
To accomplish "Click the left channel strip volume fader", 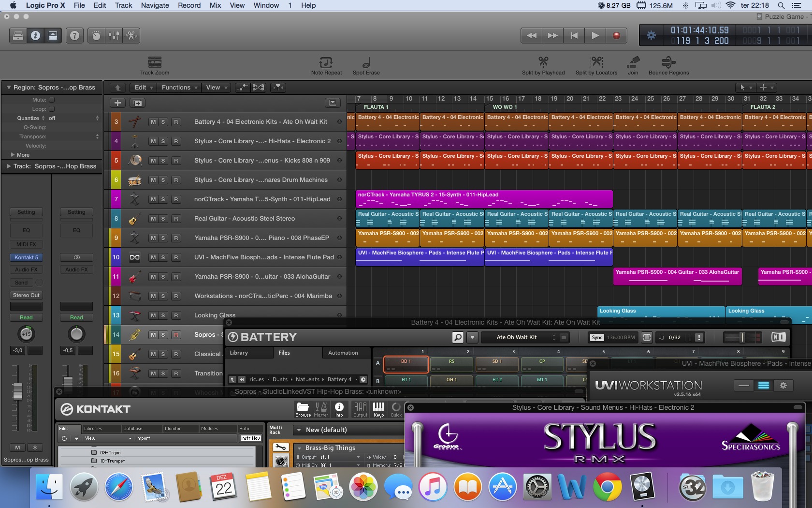I will click(x=17, y=391).
